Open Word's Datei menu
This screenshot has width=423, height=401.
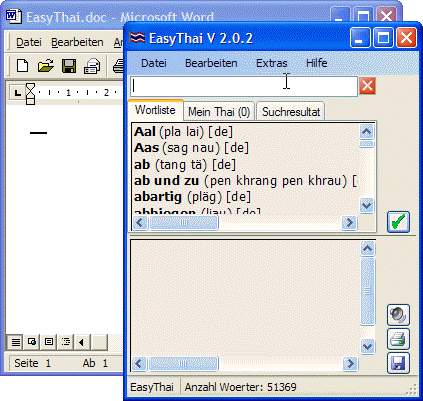(29, 42)
